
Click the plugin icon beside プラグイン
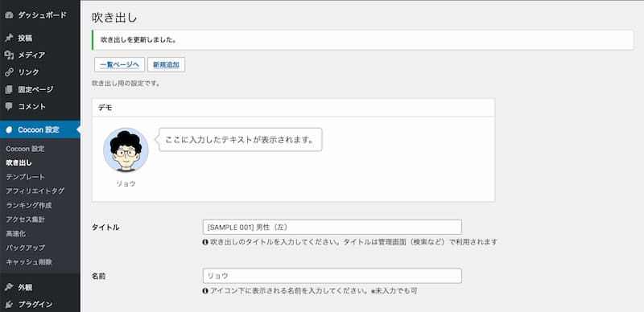click(9, 305)
